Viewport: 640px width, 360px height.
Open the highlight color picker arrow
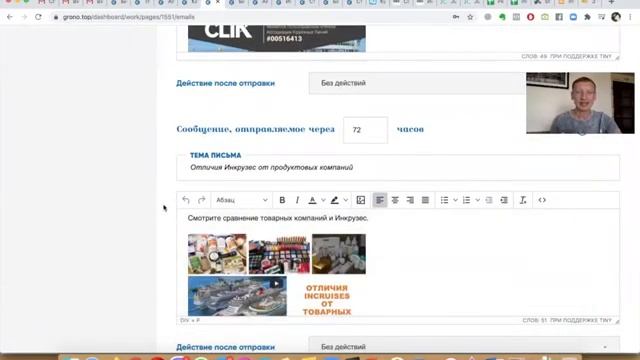click(346, 200)
